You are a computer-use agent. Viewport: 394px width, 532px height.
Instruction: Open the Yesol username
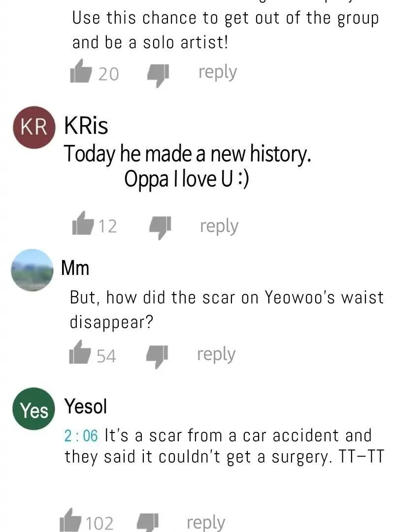(86, 406)
